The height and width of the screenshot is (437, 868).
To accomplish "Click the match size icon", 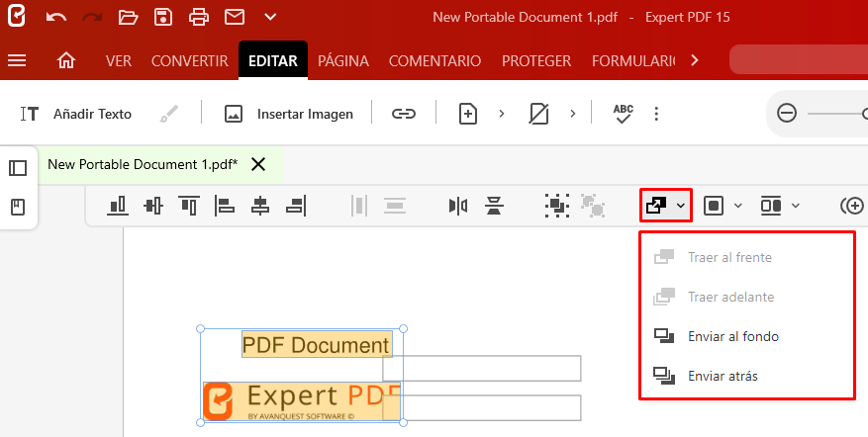I will 771,206.
